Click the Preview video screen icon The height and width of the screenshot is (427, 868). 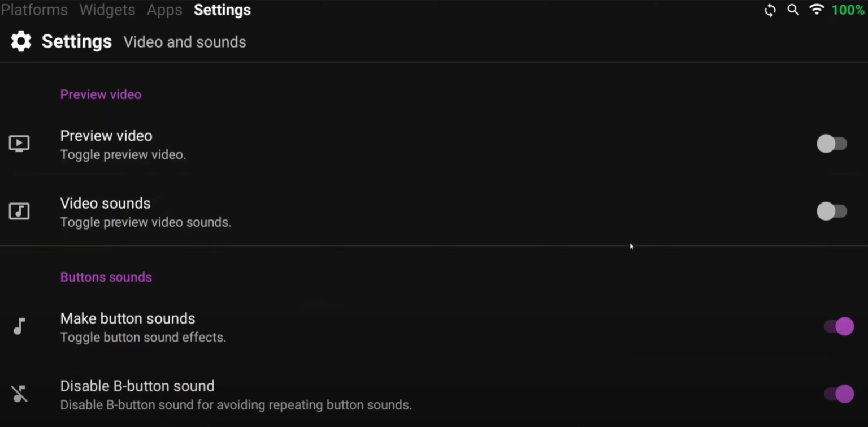click(19, 144)
